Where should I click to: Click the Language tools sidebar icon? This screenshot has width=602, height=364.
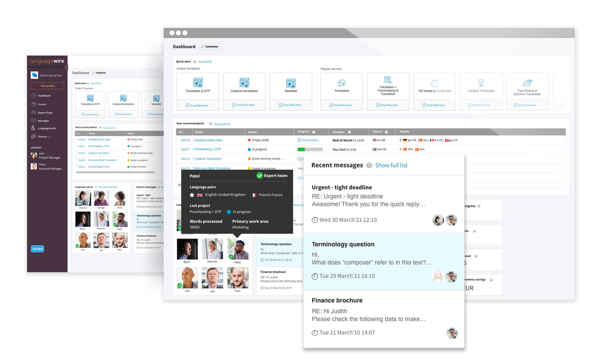34,129
